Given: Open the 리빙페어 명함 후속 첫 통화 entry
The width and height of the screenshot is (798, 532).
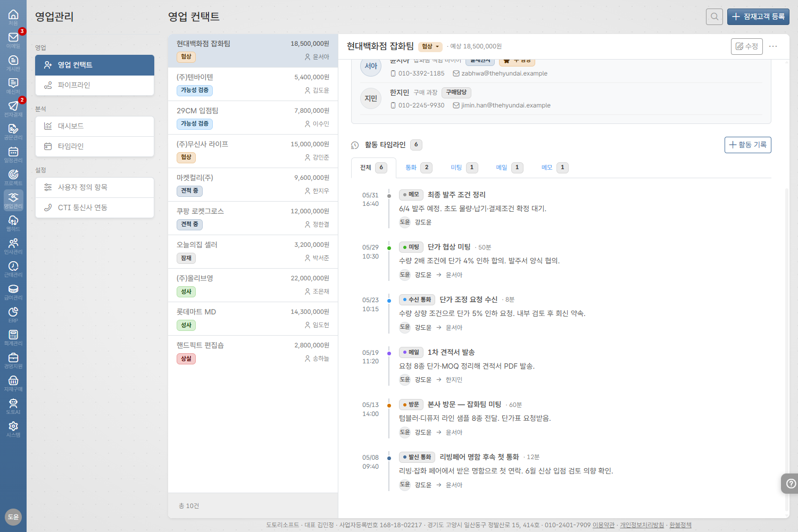Looking at the screenshot, I should 479,457.
